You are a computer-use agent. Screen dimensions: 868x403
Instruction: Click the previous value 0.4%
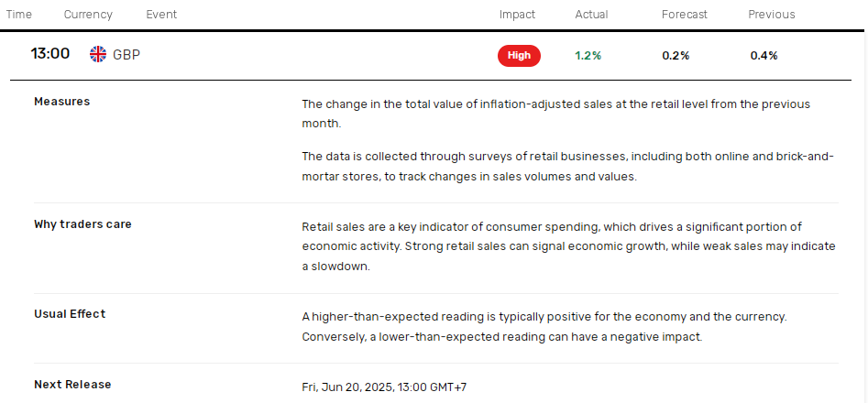764,55
